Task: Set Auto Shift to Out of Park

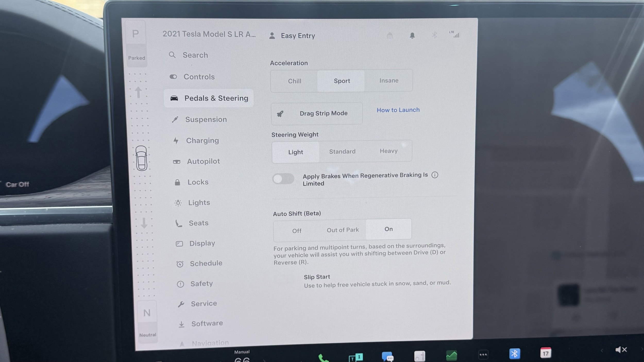Action: pyautogui.click(x=343, y=230)
